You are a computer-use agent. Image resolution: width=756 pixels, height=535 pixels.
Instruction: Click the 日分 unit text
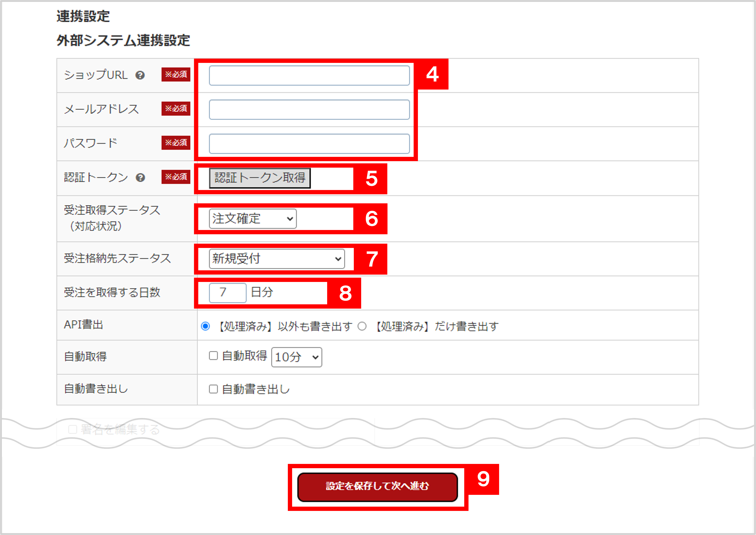tap(262, 292)
